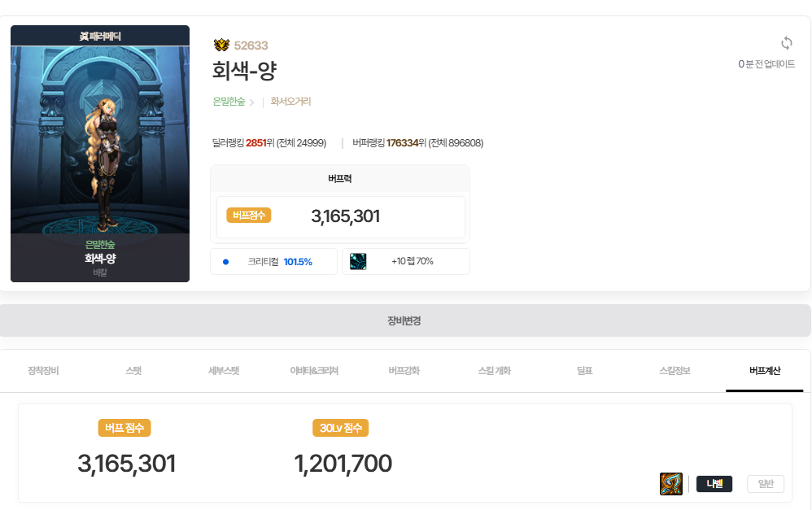Screen dimensions: 812x510
Task: Open the 버프강화 tab
Action: [x=404, y=371]
